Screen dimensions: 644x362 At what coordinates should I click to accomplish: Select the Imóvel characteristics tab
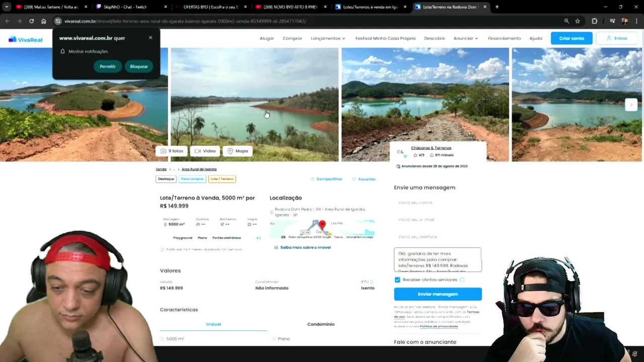click(x=213, y=324)
